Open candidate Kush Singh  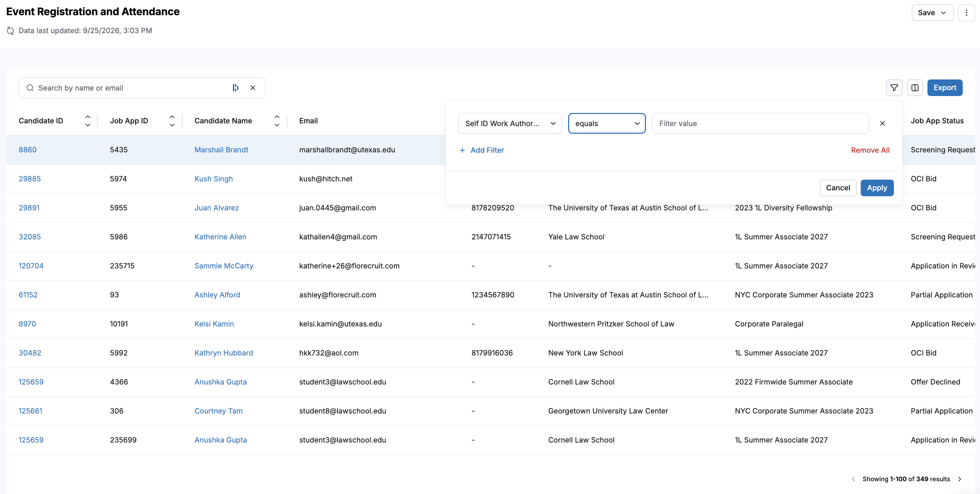[214, 179]
